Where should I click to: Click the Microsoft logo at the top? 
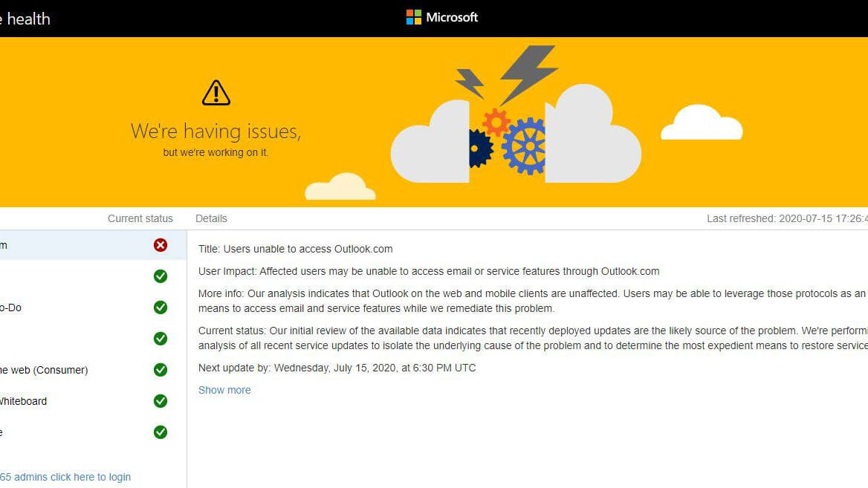(x=441, y=16)
